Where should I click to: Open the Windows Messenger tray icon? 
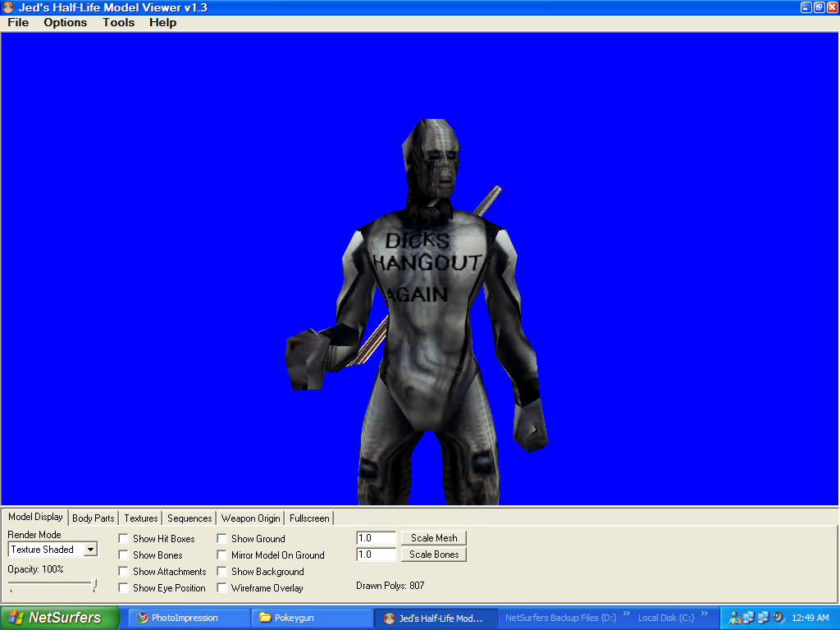(735, 618)
